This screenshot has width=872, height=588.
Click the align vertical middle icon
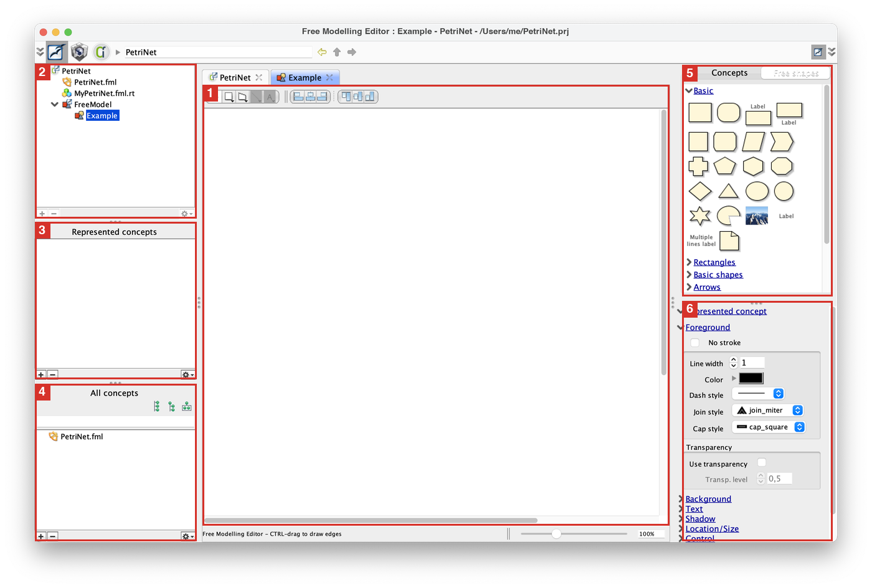coord(358,97)
